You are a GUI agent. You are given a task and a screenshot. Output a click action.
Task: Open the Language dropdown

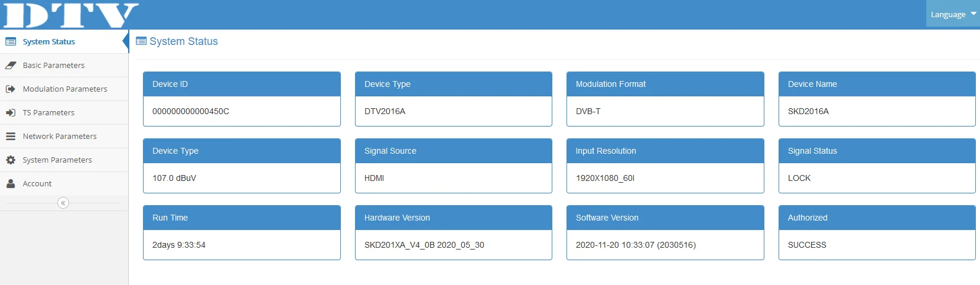pos(953,14)
